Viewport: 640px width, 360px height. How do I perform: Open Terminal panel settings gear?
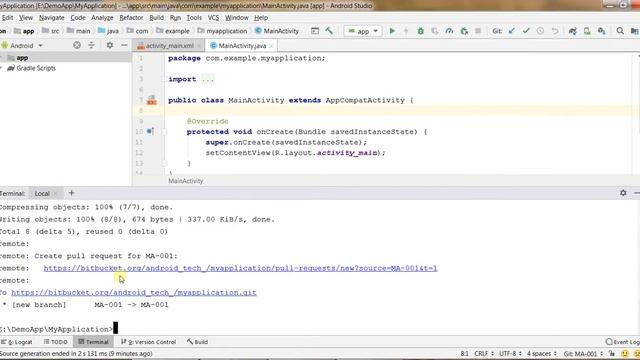[623, 193]
